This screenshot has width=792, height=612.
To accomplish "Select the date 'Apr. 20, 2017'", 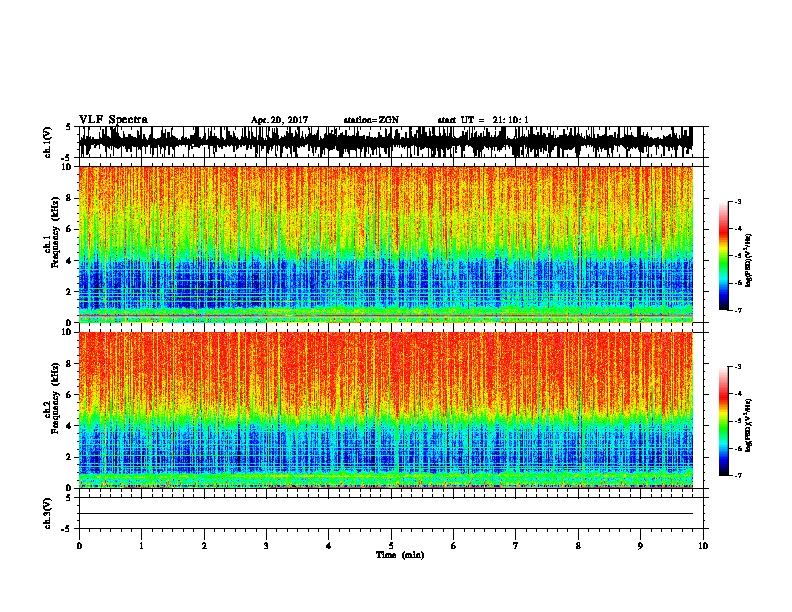I will point(279,120).
